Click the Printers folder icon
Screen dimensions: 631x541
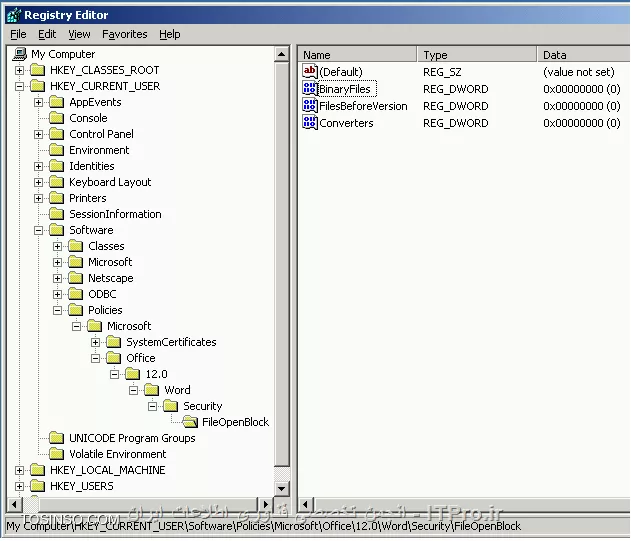click(57, 198)
